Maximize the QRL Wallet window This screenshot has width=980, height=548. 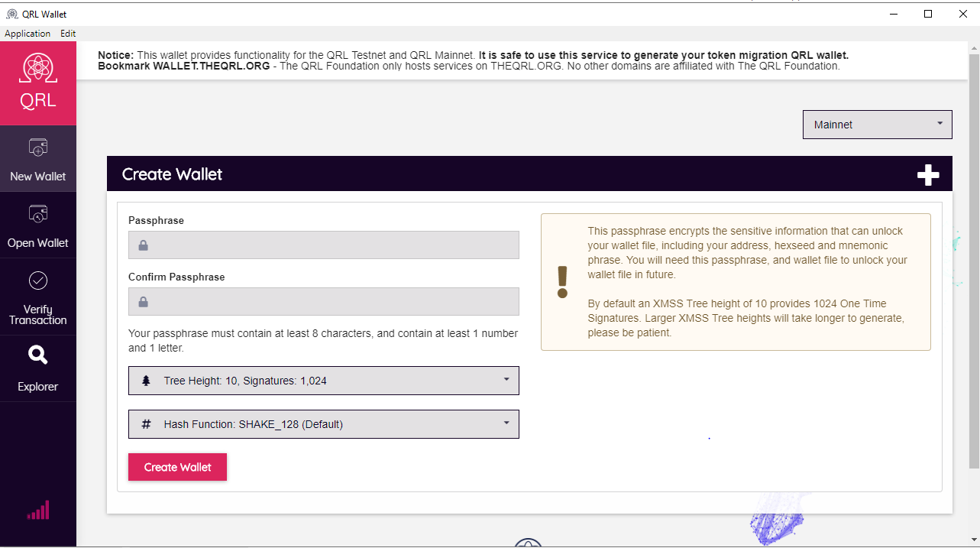(928, 14)
